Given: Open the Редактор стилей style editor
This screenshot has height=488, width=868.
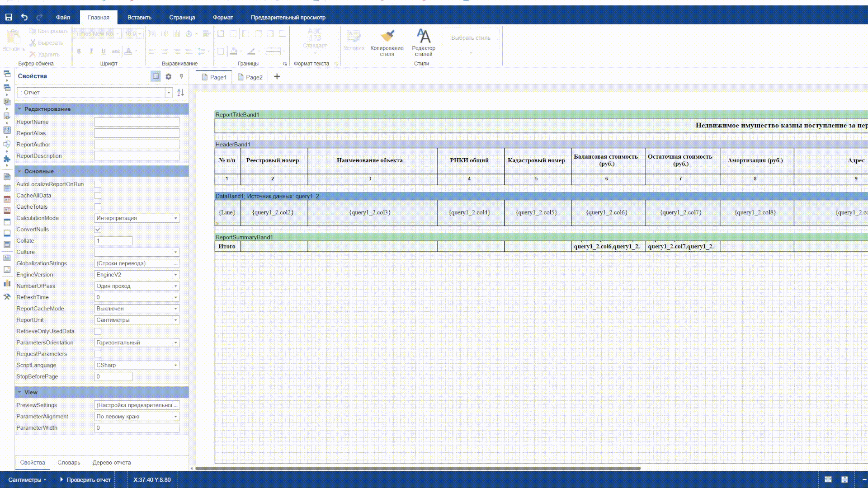Looking at the screenshot, I should pos(424,43).
